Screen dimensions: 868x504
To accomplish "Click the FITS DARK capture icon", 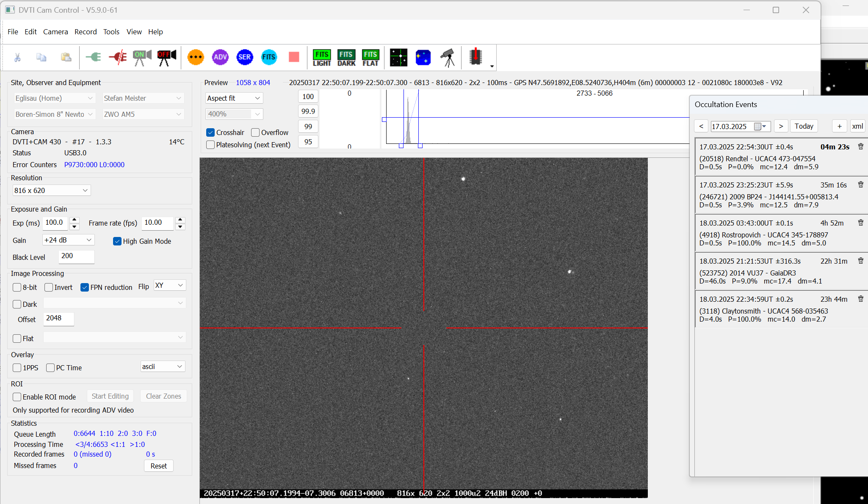I will pos(346,58).
